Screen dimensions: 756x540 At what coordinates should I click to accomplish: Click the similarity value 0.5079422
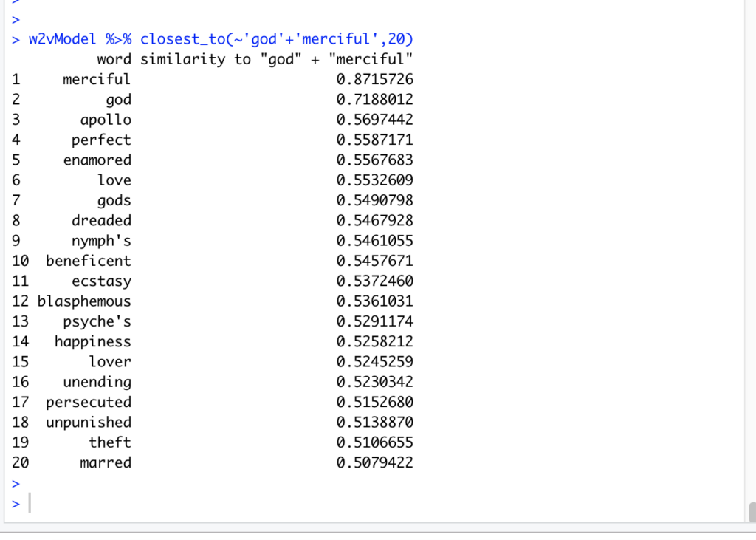pos(374,463)
